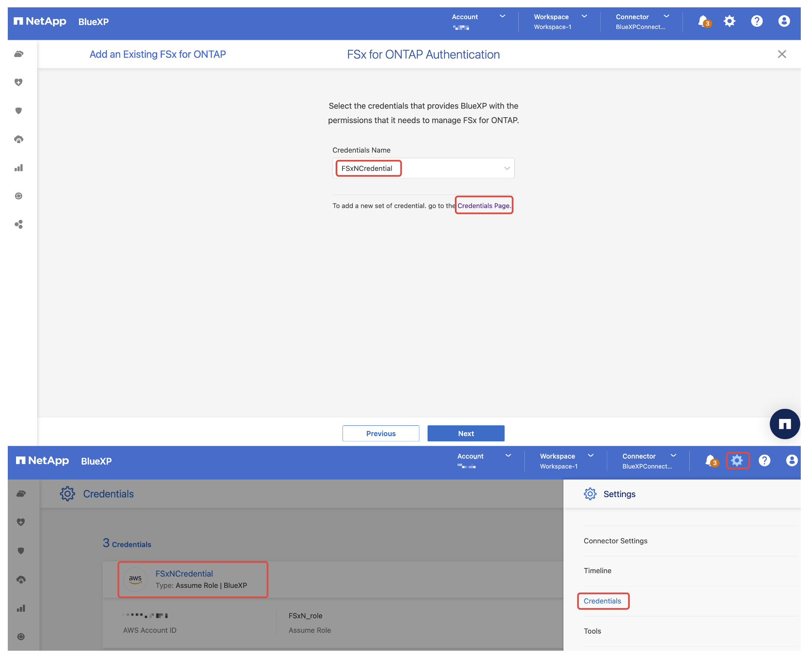Open the FSxNCredential name link on the card
Image resolution: width=812 pixels, height=657 pixels.
click(x=184, y=574)
